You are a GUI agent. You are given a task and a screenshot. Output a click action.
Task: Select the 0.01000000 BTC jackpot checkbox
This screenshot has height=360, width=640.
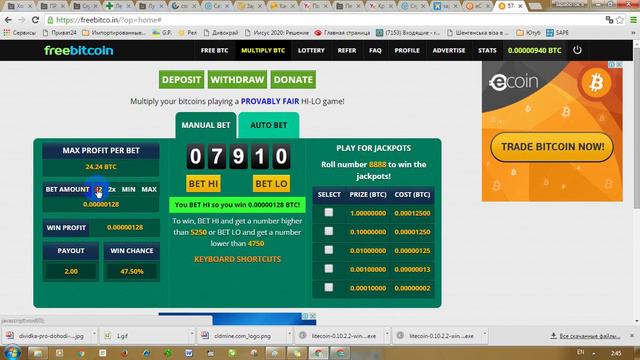(x=329, y=250)
